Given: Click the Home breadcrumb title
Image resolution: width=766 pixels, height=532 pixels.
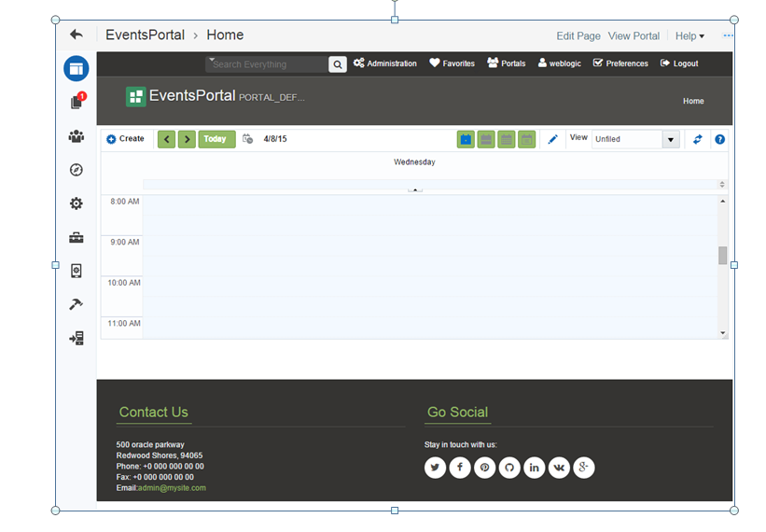Looking at the screenshot, I should point(225,35).
